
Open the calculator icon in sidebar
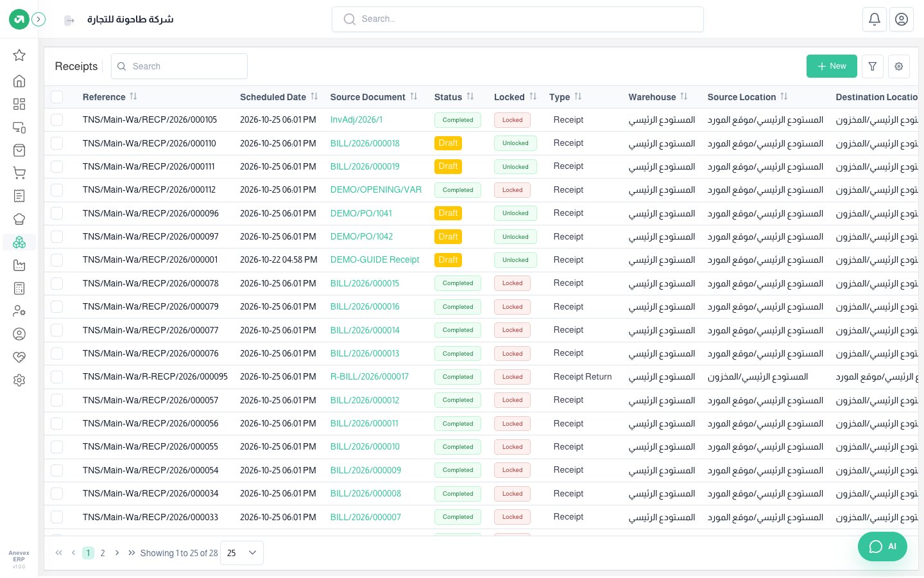pyautogui.click(x=19, y=288)
